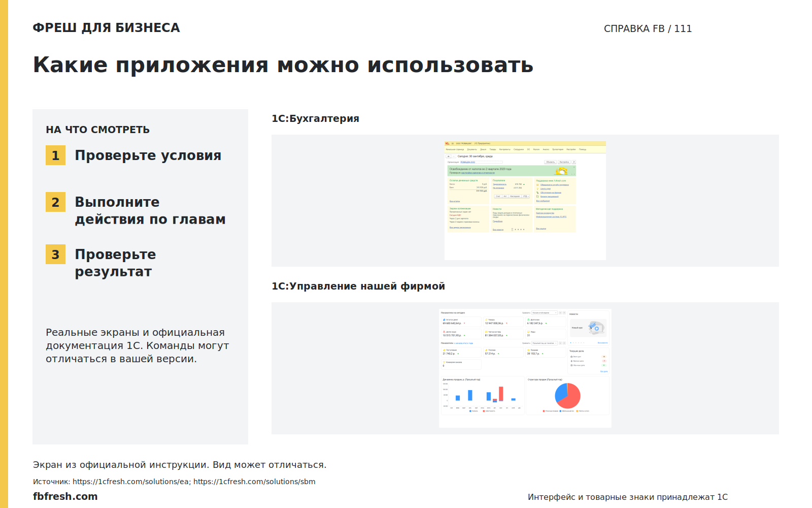Click the step text "Проверьте условия"
The image size is (812, 508).
[148, 155]
